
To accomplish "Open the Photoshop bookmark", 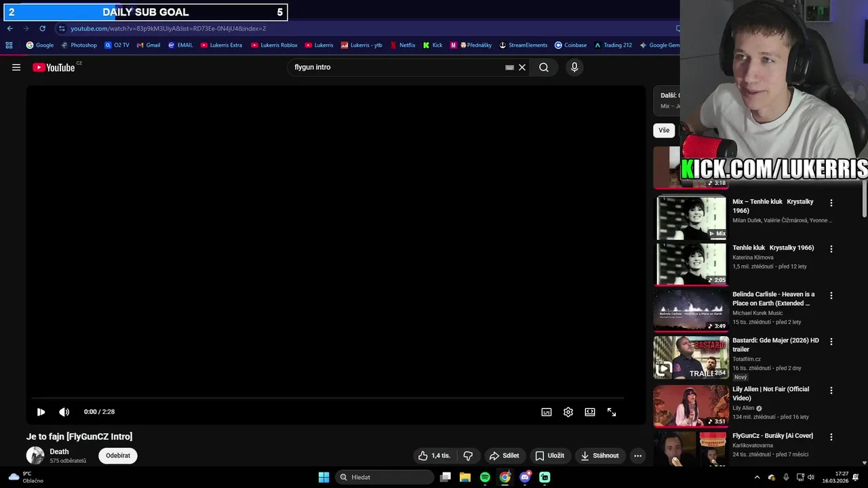I will (x=79, y=45).
